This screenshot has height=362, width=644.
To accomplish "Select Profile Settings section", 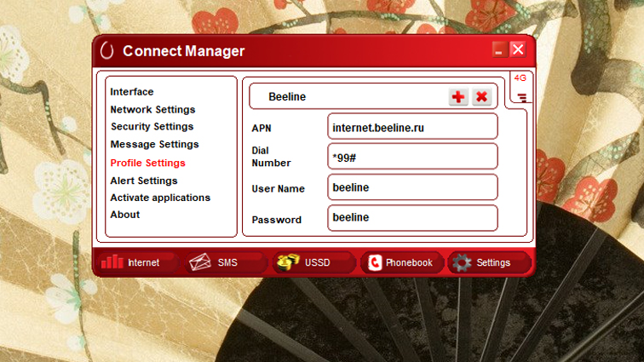I will [x=148, y=164].
